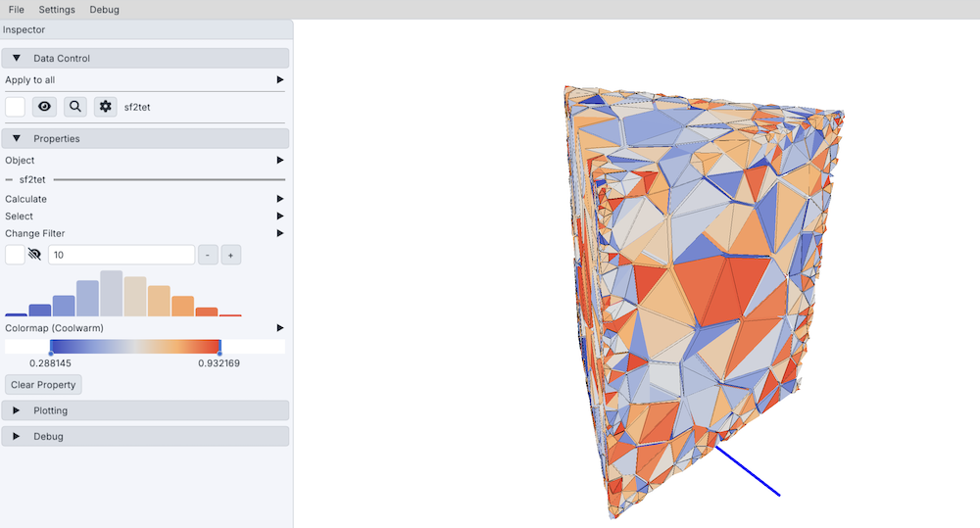This screenshot has width=980, height=528.
Task: Toggle sf2tet visibility eye icon
Action: point(44,107)
